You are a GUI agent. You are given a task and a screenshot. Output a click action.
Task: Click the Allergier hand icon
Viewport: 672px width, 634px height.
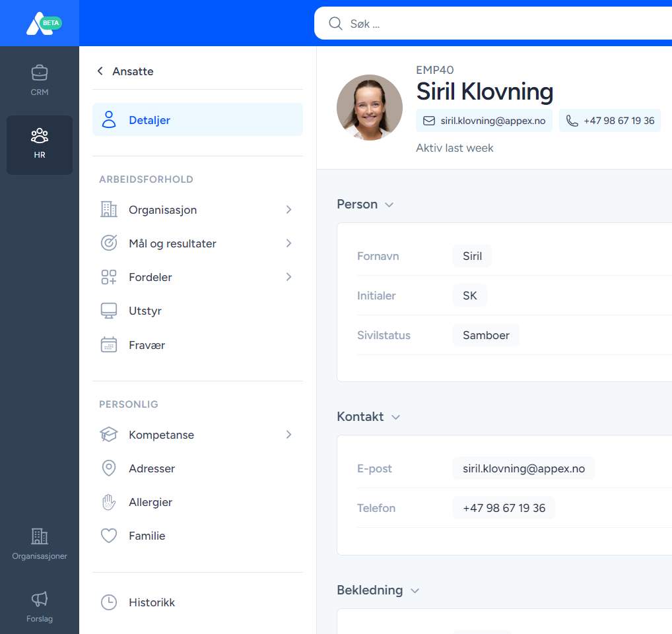pyautogui.click(x=109, y=503)
